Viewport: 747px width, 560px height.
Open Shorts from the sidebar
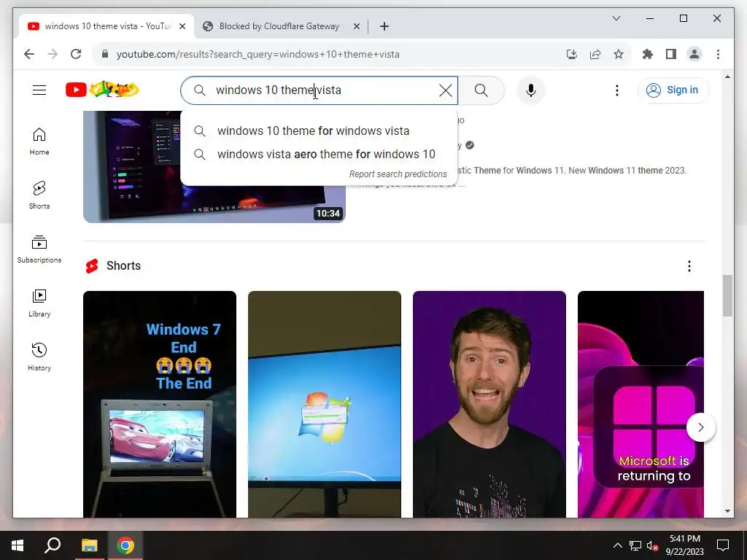[x=39, y=195]
